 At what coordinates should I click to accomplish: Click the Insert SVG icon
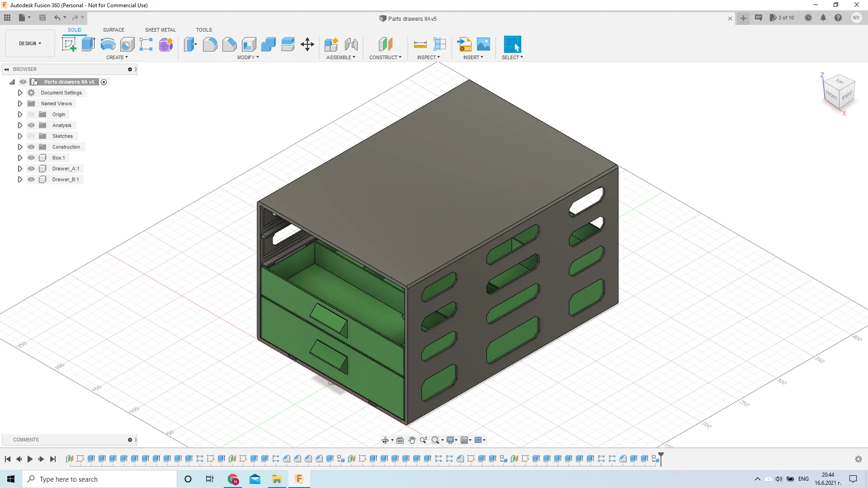[464, 44]
